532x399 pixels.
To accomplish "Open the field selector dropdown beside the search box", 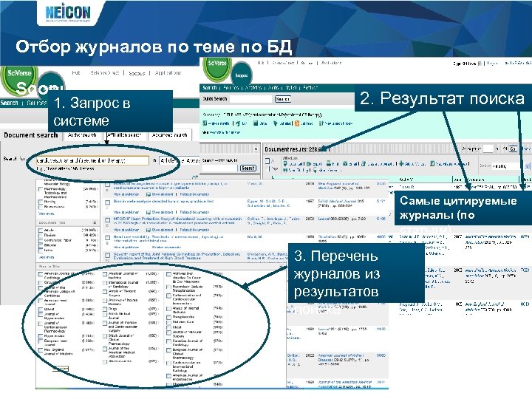I will click(179, 160).
